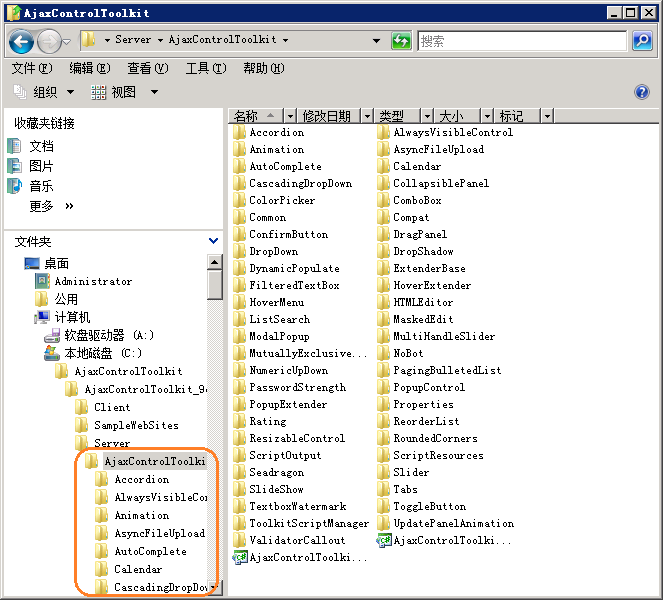The height and width of the screenshot is (600, 663).
Task: Select the NoBot folder icon
Action: coord(383,353)
